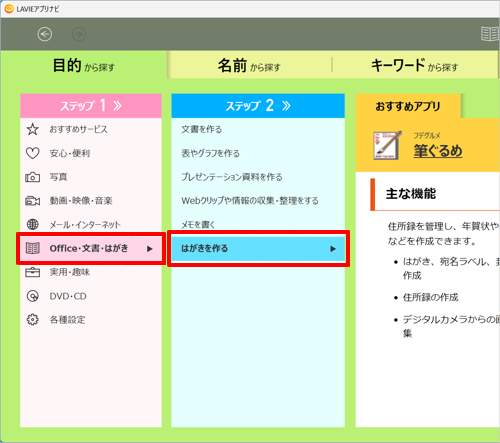Choose the video camera icon for 動画・映像・音楽
500x443 pixels.
[33, 201]
